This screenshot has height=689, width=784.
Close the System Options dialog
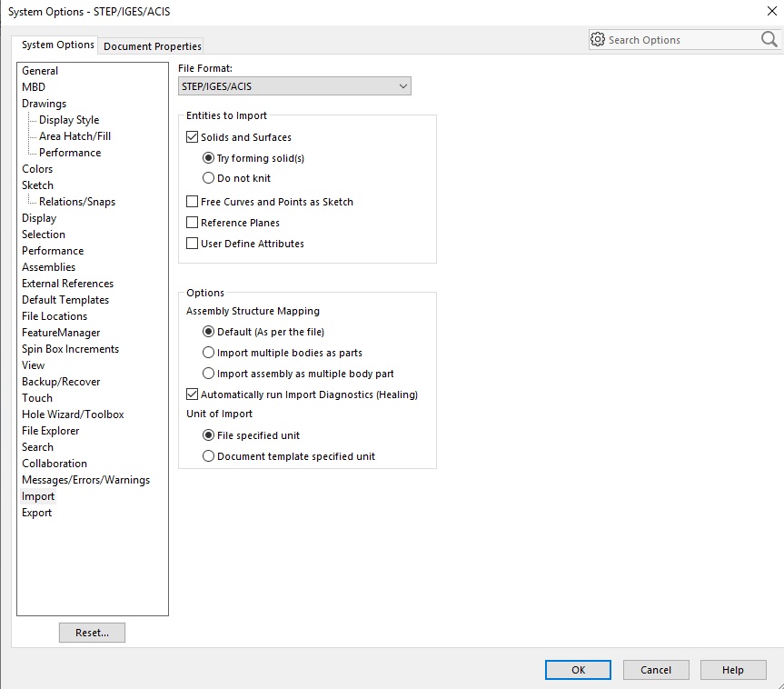point(772,11)
